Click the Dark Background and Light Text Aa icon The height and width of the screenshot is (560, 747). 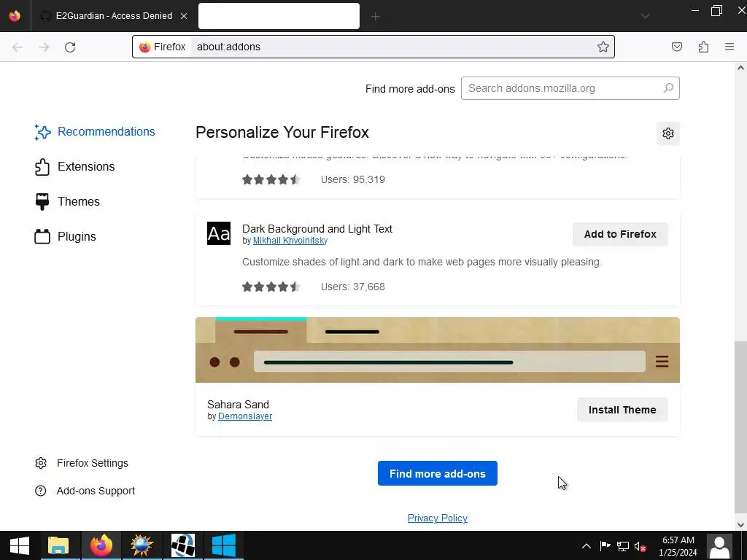(219, 233)
